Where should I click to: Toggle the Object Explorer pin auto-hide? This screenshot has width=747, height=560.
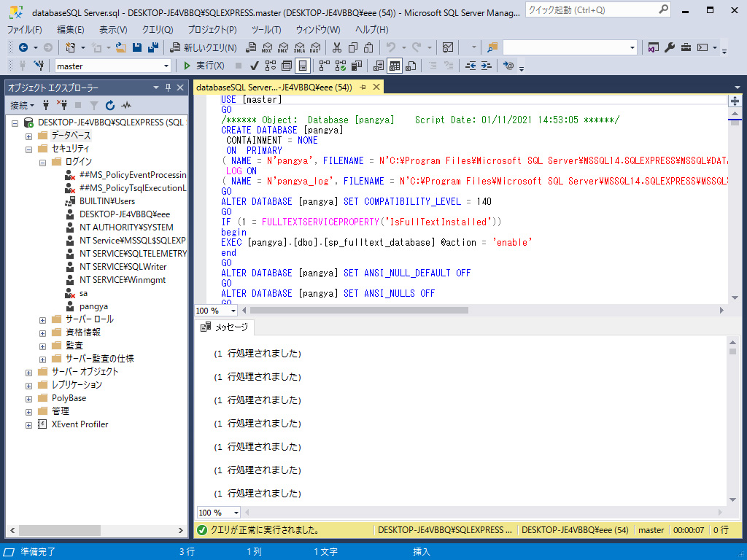[x=169, y=87]
